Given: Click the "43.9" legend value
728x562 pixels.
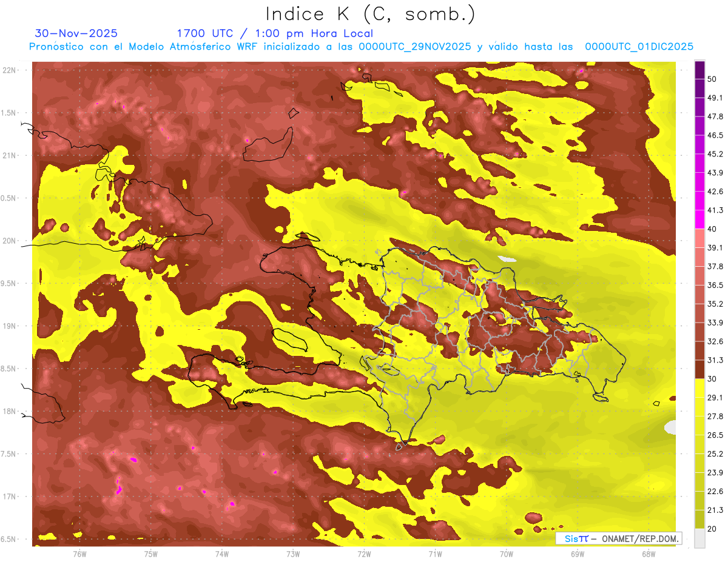Looking at the screenshot, I should (x=715, y=173).
